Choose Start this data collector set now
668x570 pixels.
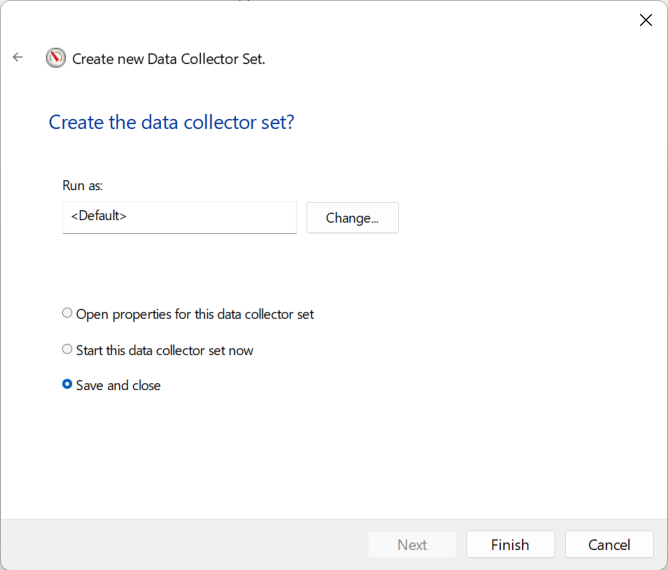pyautogui.click(x=67, y=349)
